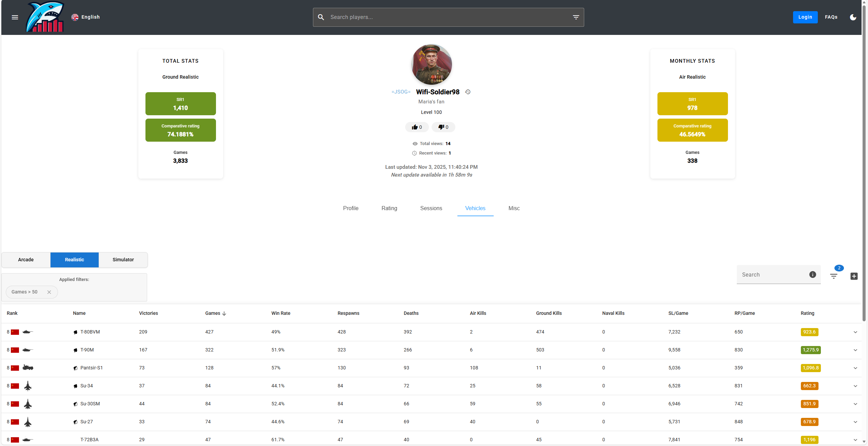The height and width of the screenshot is (446, 868).
Task: Open search filter options in top bar
Action: pyautogui.click(x=576, y=17)
